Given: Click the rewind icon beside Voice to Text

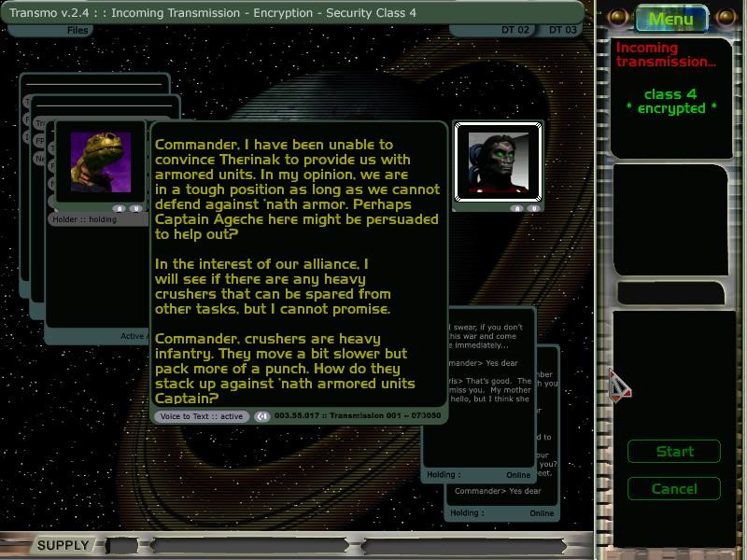Looking at the screenshot, I should (x=261, y=416).
